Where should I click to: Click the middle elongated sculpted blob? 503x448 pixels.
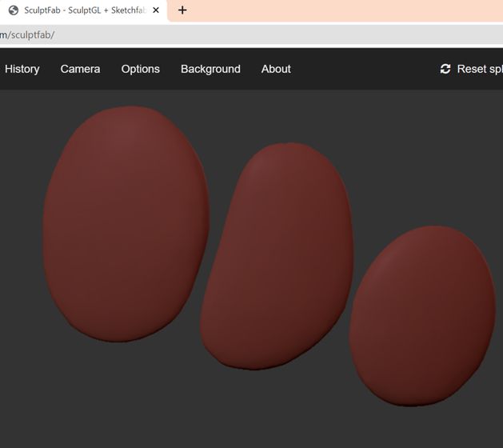[x=277, y=256]
